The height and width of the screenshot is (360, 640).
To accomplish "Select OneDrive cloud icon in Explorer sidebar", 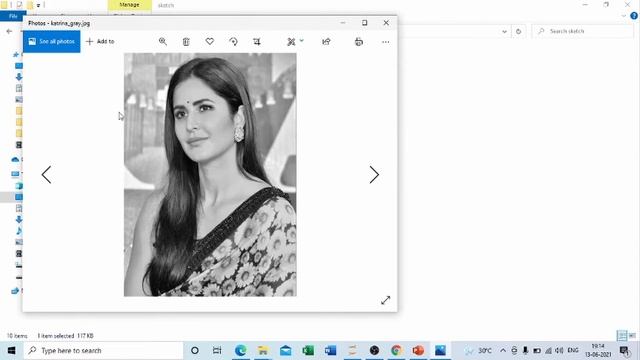I will [x=16, y=159].
